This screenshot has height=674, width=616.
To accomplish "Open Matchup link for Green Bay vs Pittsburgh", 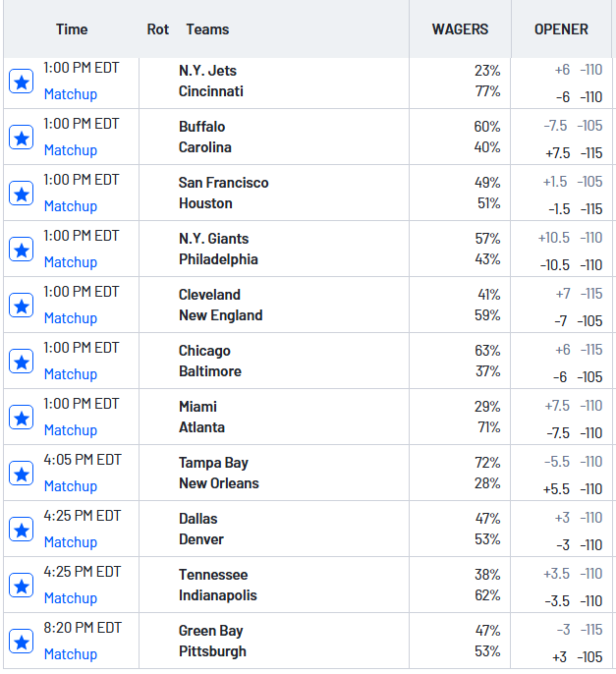I will click(x=71, y=654).
